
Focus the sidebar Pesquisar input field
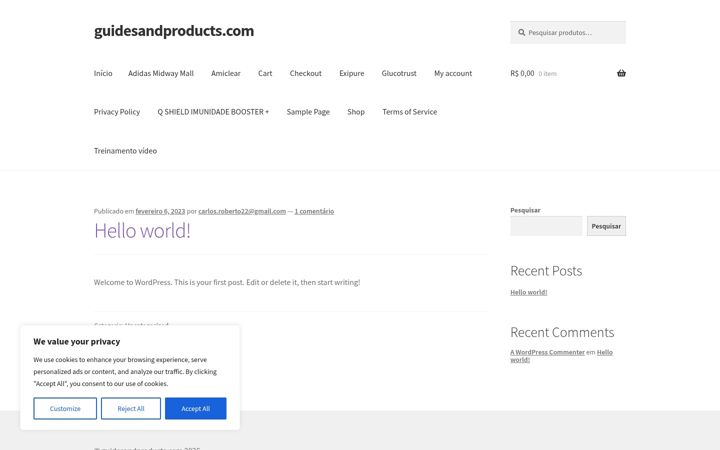point(546,226)
